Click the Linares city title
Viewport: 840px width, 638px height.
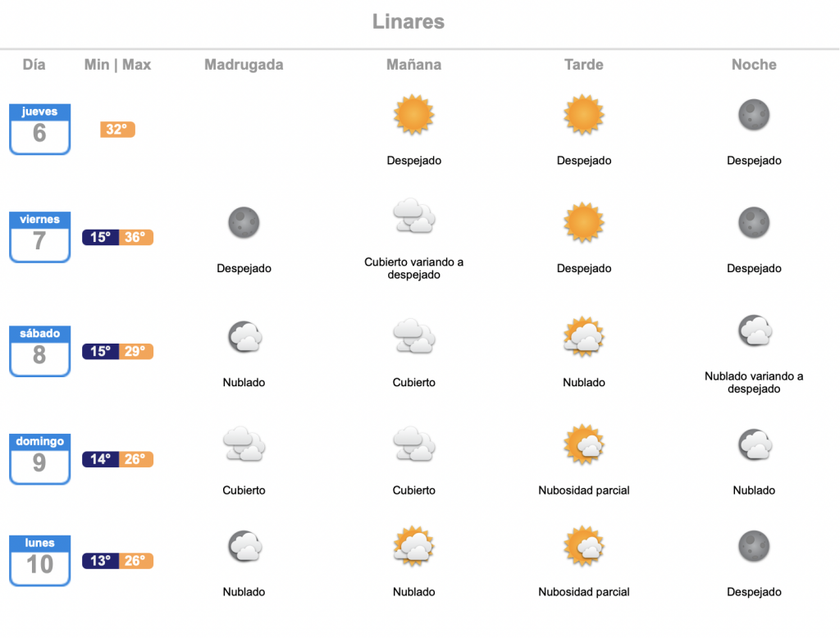409,21
